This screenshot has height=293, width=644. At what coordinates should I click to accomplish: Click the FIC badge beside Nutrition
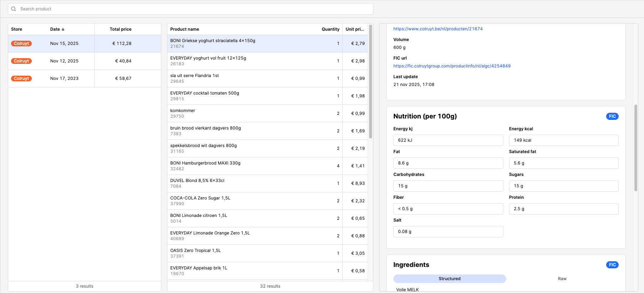point(612,116)
